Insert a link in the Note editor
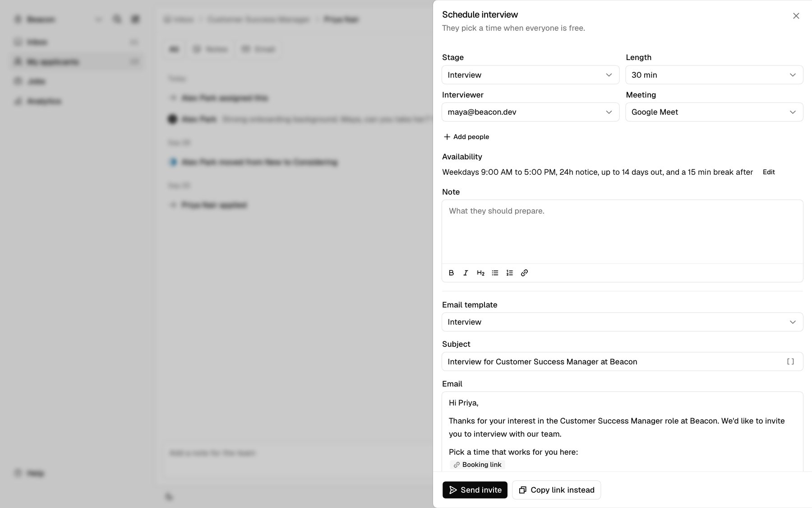Image resolution: width=812 pixels, height=508 pixels. [x=524, y=273]
